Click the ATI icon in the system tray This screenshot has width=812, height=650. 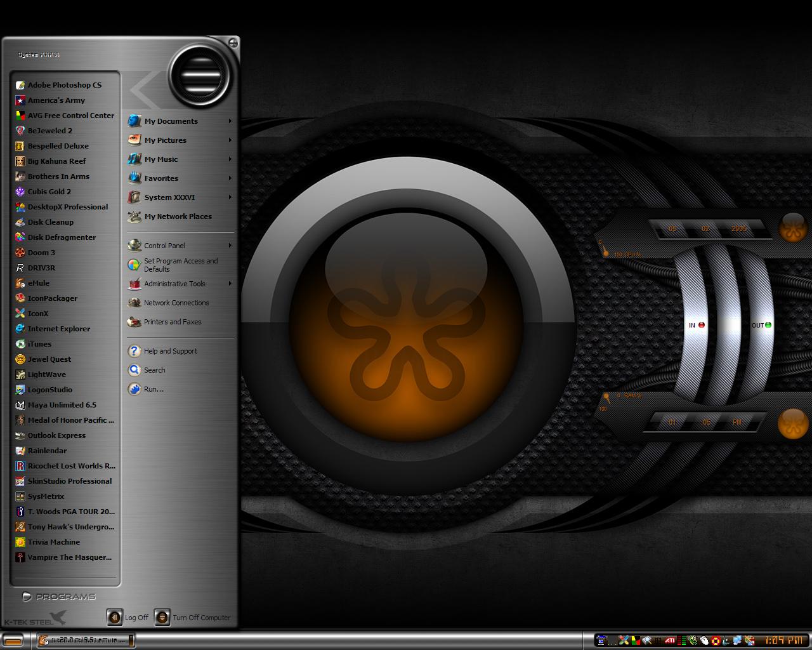[669, 640]
